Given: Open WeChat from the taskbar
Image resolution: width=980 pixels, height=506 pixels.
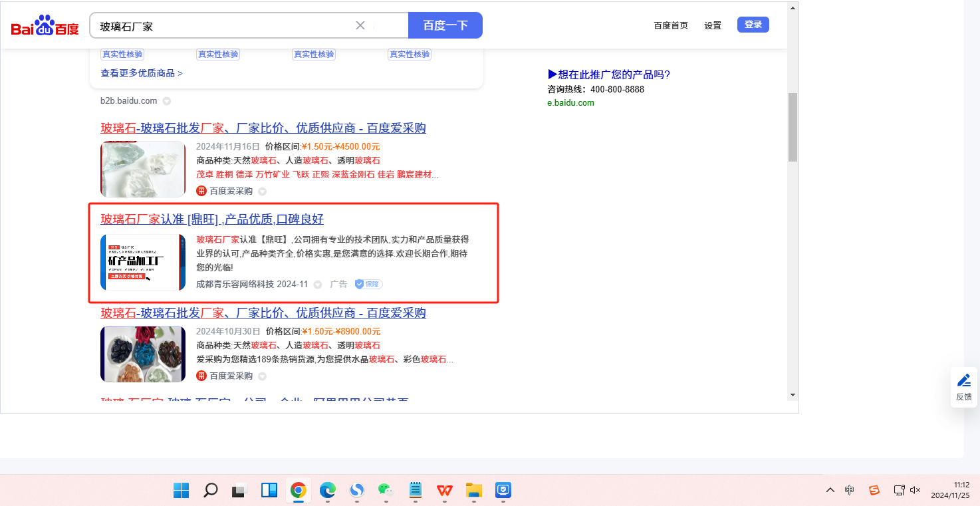Looking at the screenshot, I should tap(386, 491).
